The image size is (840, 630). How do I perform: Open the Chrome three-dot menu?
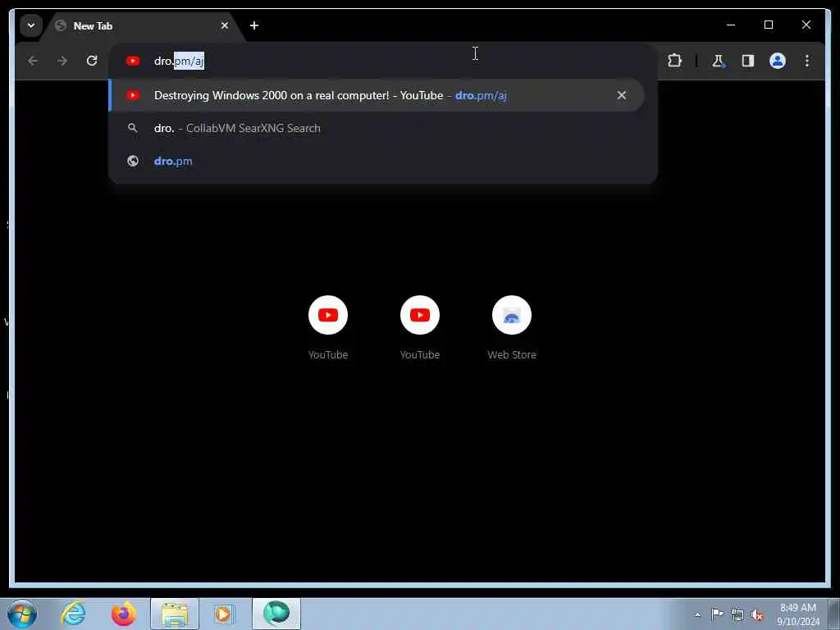click(x=807, y=61)
